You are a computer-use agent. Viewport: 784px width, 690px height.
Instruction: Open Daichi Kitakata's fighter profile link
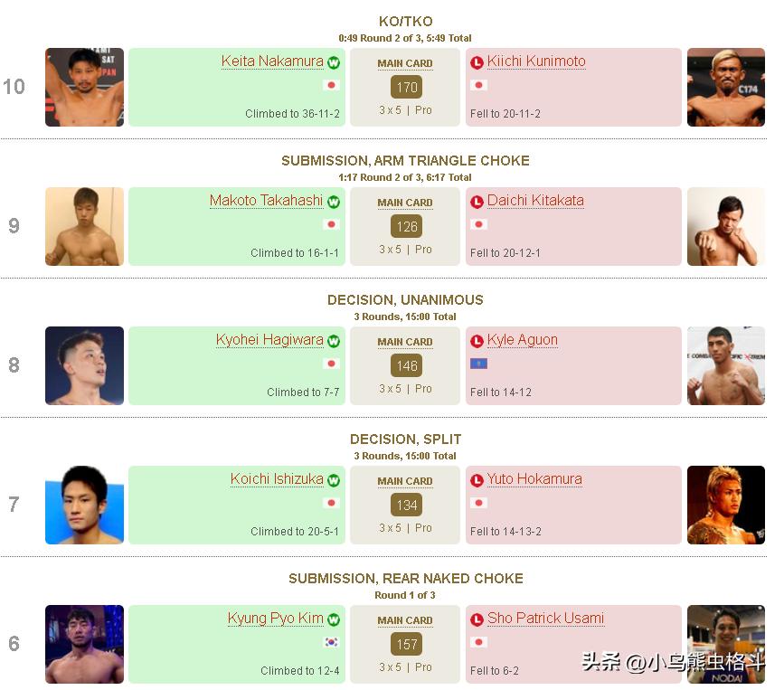coord(535,201)
